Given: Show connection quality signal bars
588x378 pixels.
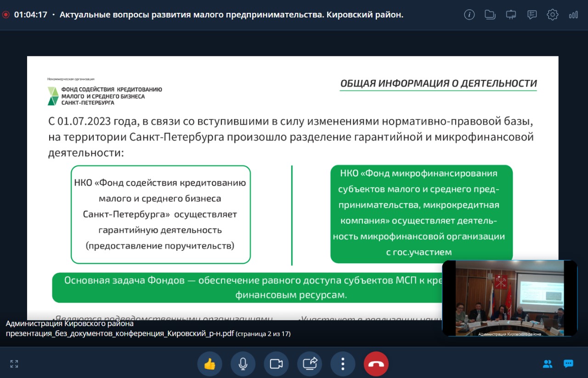Looking at the screenshot, I should [x=573, y=15].
